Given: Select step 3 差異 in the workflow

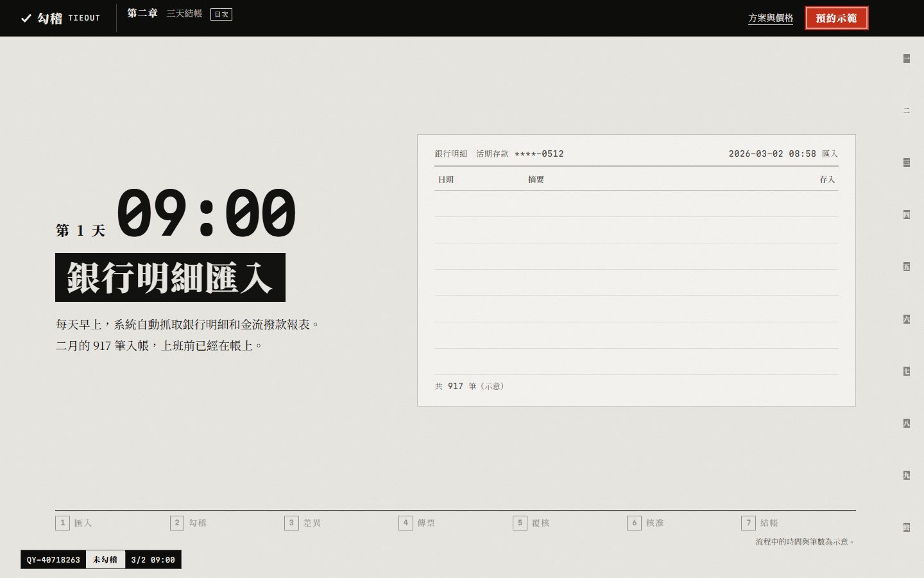Looking at the screenshot, I should coord(303,523).
